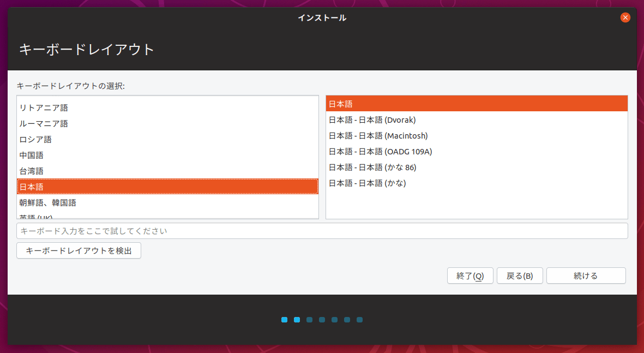644x353 pixels.
Task: Choose 日本語 (かな) variant
Action: pos(477,183)
